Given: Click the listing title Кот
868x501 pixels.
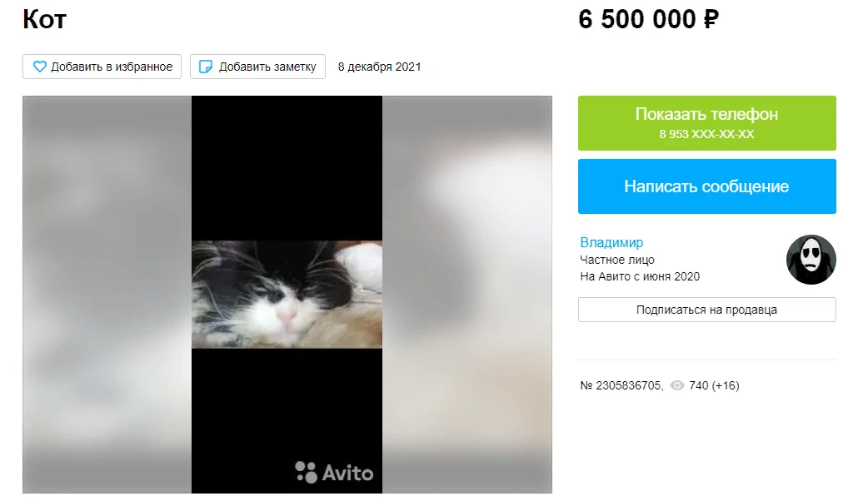Looking at the screenshot, I should point(44,19).
